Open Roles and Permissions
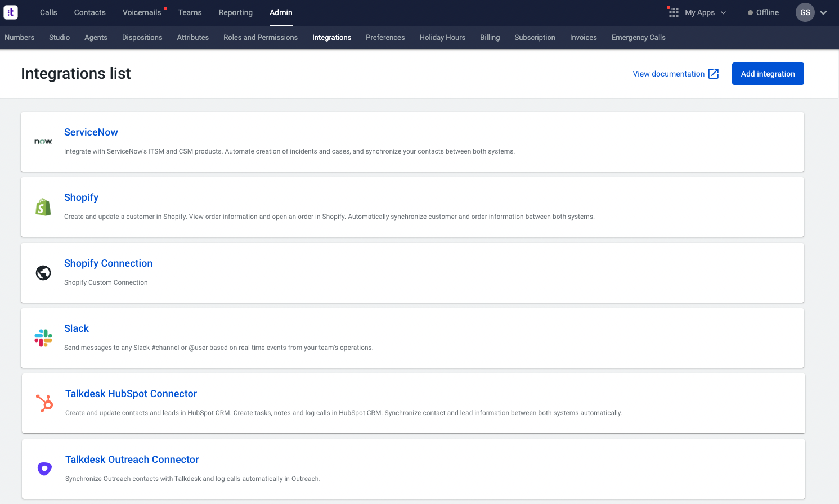This screenshot has height=504, width=839. click(x=261, y=38)
